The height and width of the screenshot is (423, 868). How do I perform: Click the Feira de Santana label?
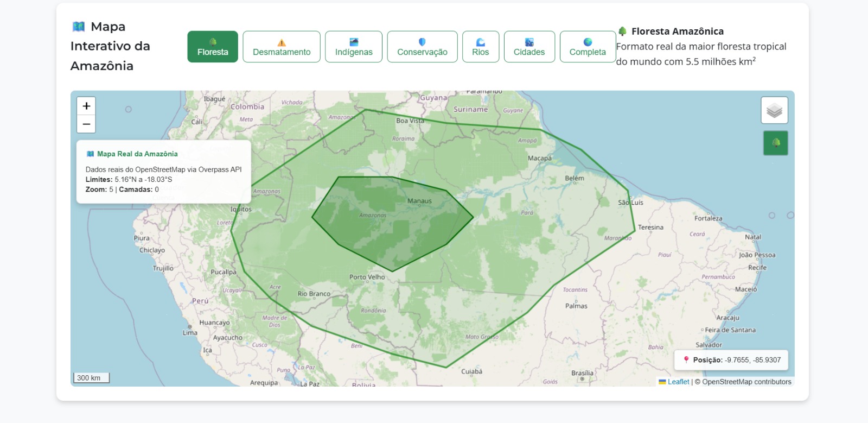coord(730,330)
